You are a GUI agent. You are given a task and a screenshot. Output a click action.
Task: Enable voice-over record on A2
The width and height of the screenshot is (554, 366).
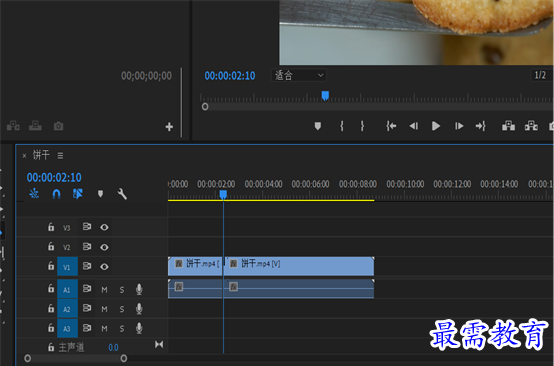(139, 309)
